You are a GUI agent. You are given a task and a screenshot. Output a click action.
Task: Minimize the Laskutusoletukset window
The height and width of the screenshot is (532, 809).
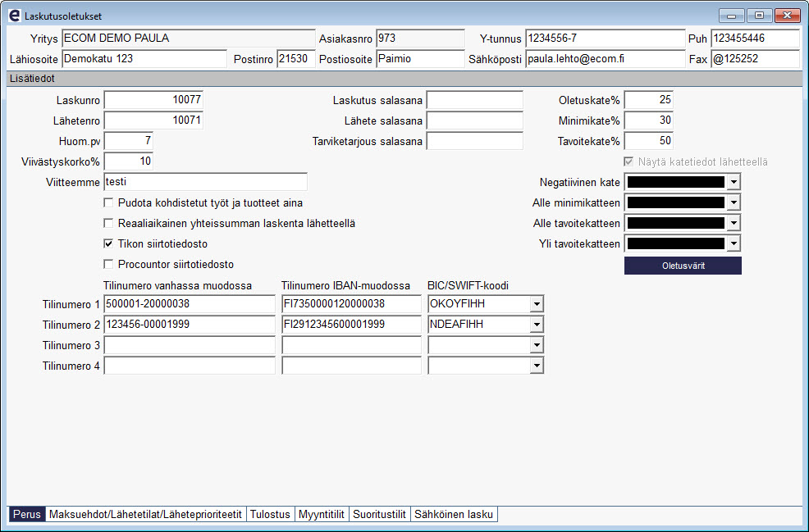tap(732, 16)
